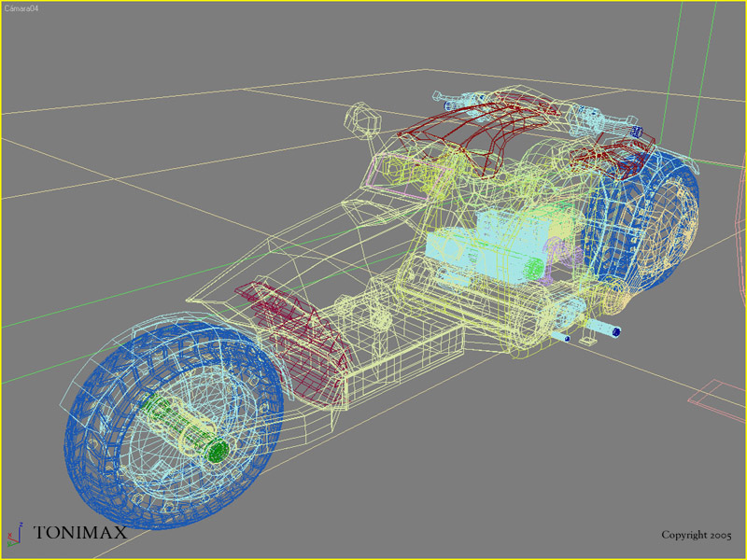
Task: Click the TONIMAX logo text
Action: [80, 533]
